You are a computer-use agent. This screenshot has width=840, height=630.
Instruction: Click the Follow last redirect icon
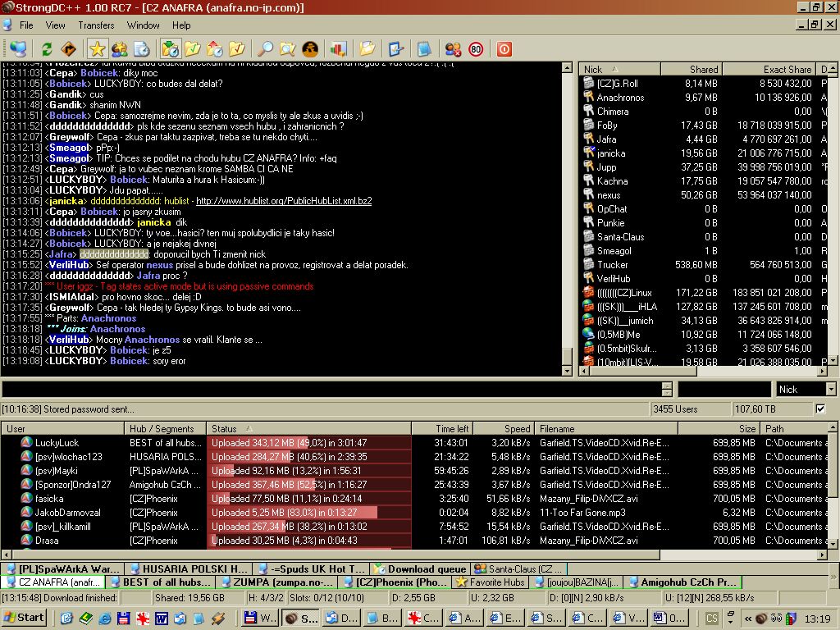[x=69, y=49]
